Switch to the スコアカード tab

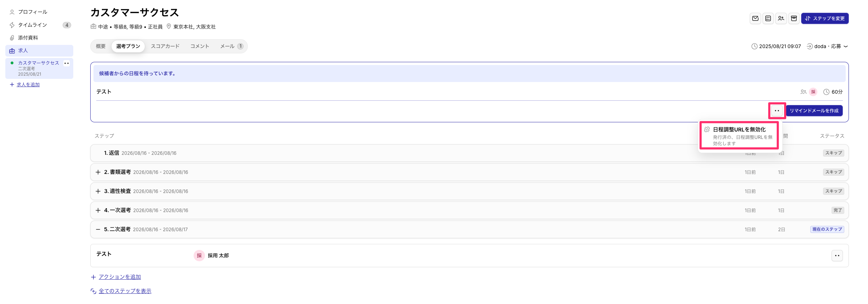tap(165, 46)
